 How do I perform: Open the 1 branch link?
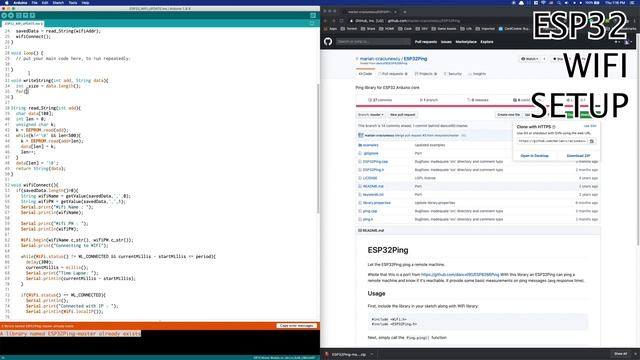pyautogui.click(x=429, y=100)
